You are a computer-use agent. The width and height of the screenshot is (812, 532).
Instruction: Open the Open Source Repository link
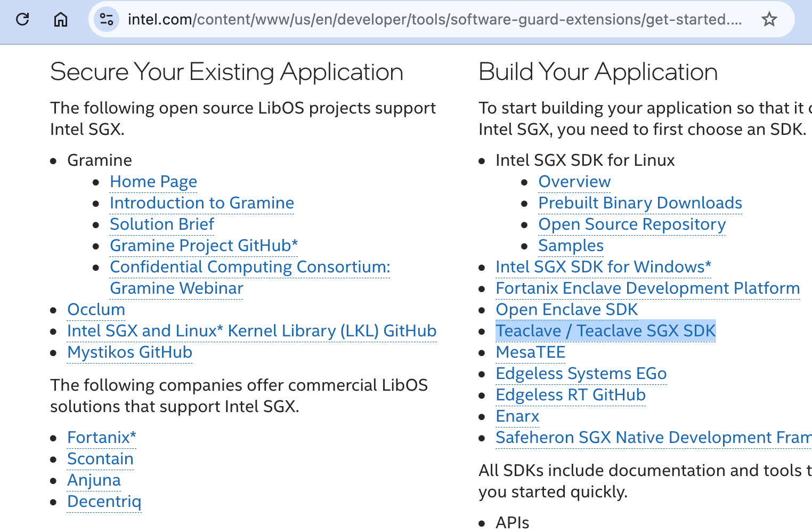pos(632,224)
